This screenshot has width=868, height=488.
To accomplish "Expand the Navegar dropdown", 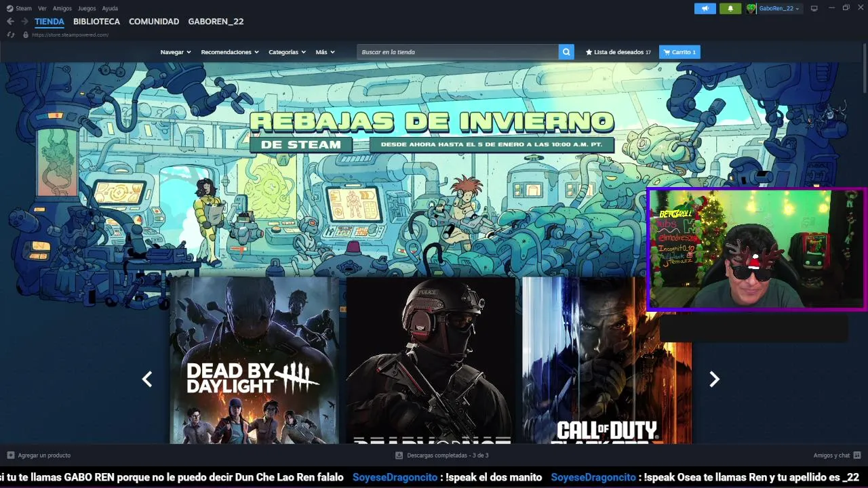I will 176,52.
